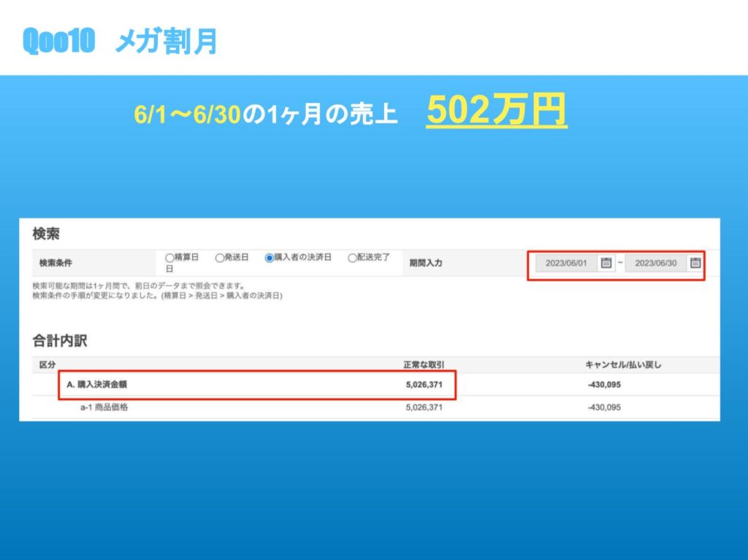
Task: Click the bold -430,095 cancellation amount
Action: (604, 385)
